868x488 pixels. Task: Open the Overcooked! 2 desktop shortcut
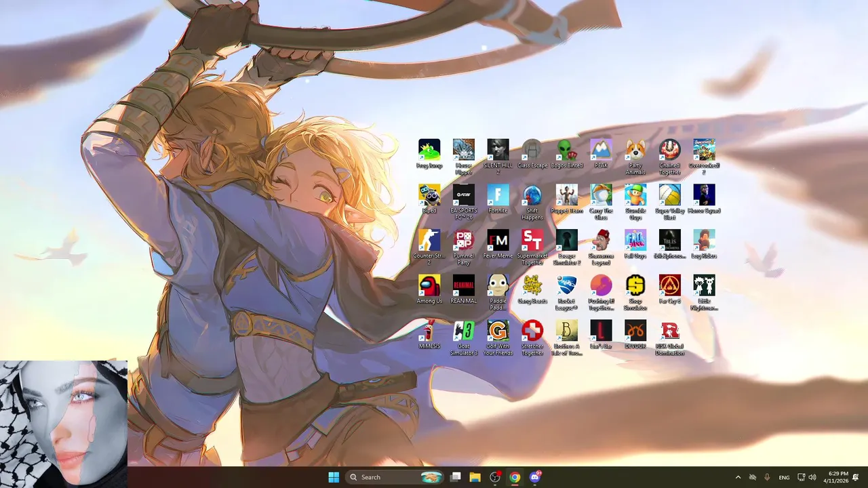click(x=705, y=157)
